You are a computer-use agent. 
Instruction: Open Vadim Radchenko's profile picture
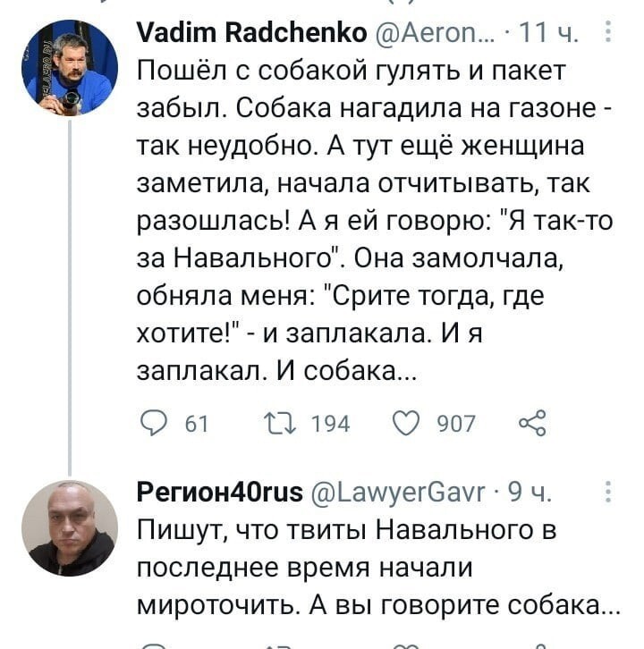(x=70, y=68)
